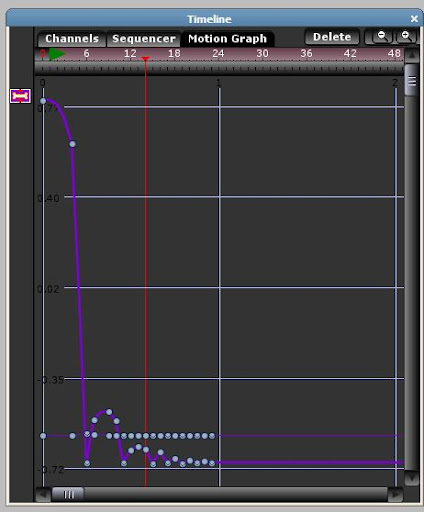
Task: Select the bone channel icon at left
Action: point(20,96)
